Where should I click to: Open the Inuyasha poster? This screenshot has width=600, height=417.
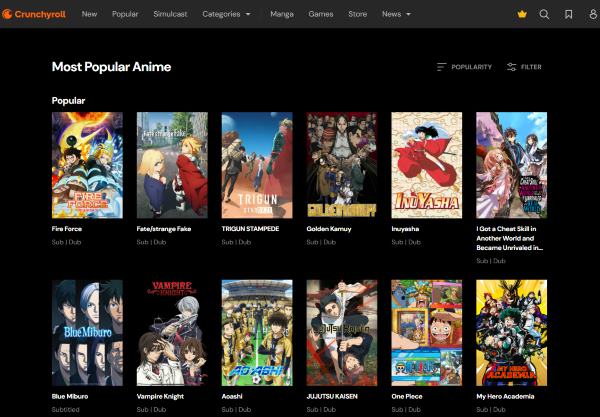point(427,165)
